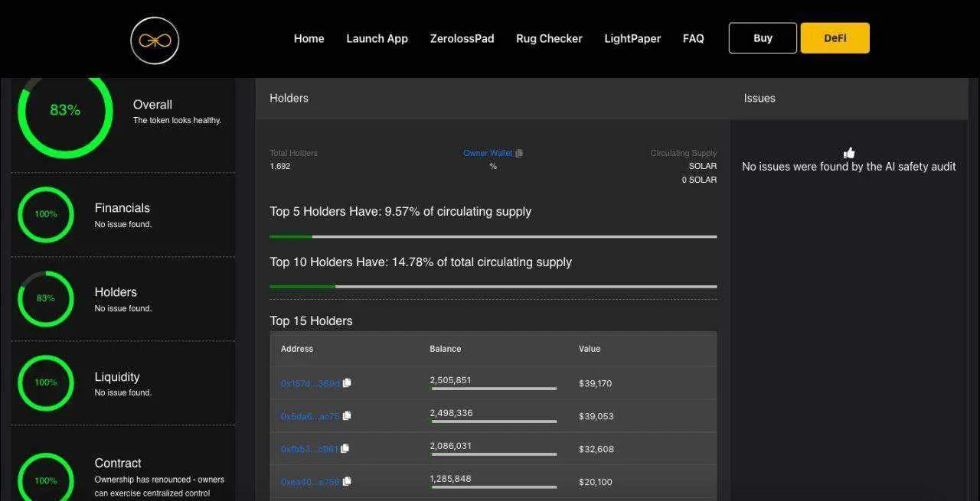Click the Financials 100% score ring
980x501 pixels.
[x=46, y=214]
